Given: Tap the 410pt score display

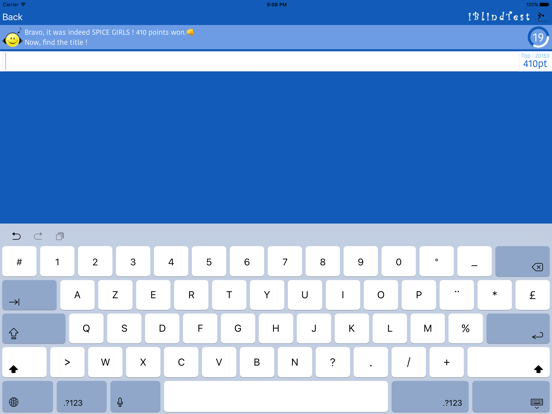Looking at the screenshot, I should point(535,64).
